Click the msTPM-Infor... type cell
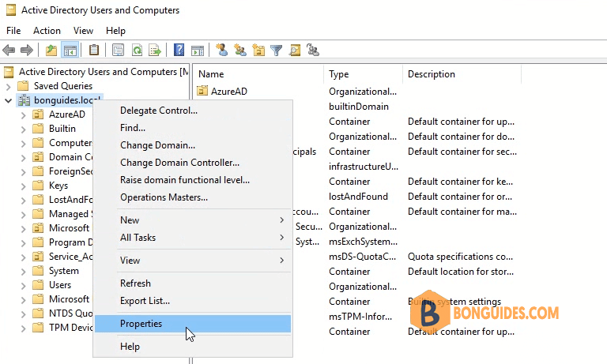This screenshot has height=364, width=607. pyautogui.click(x=360, y=317)
